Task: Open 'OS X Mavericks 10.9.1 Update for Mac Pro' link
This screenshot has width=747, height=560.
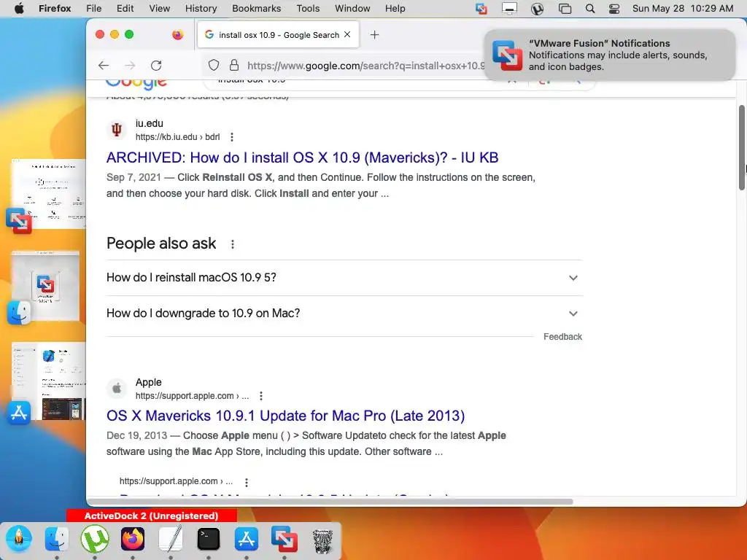Action: 285,416
